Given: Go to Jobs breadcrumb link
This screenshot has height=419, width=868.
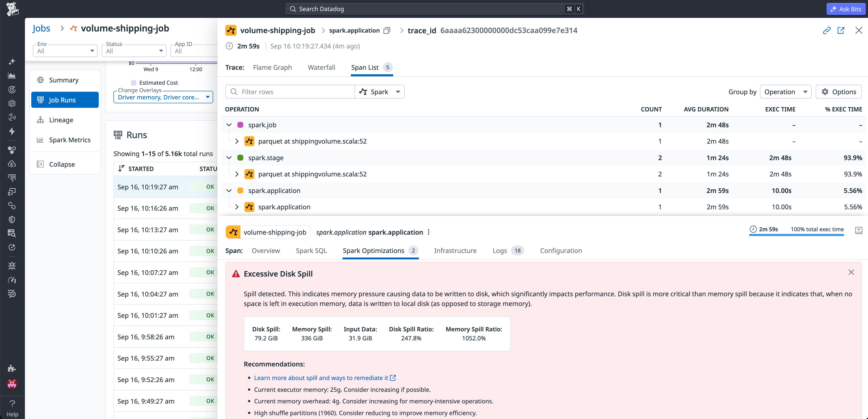Looking at the screenshot, I should click(41, 28).
